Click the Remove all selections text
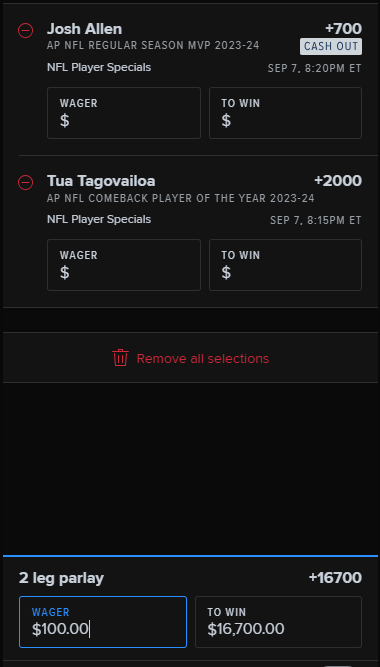The image size is (380, 667). coord(203,359)
